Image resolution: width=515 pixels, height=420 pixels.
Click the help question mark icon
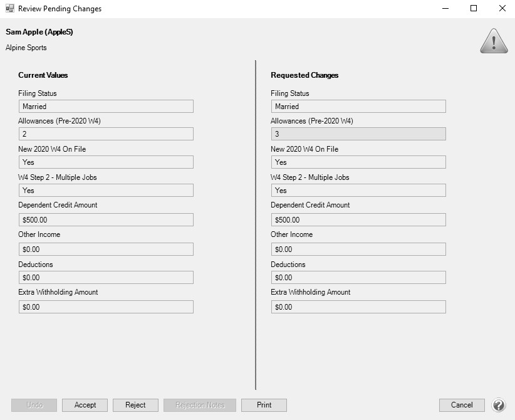[499, 405]
